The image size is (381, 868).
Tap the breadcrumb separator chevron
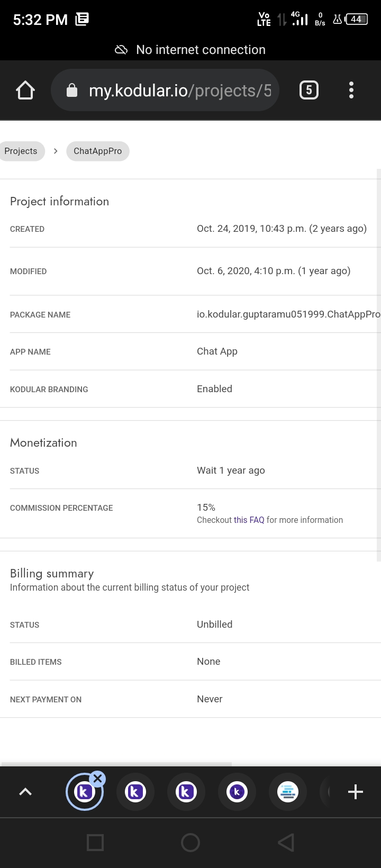click(x=56, y=151)
